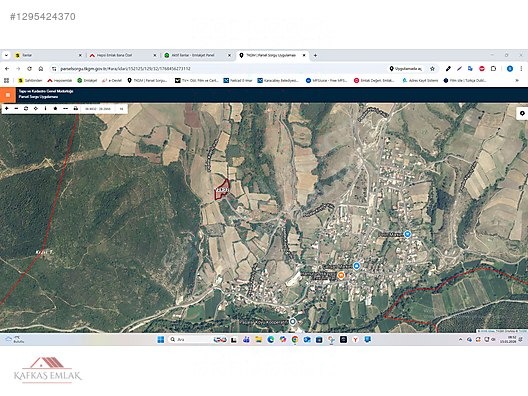Click the translate extension icon
This screenshot has height=396, width=528.
(x=470, y=69)
